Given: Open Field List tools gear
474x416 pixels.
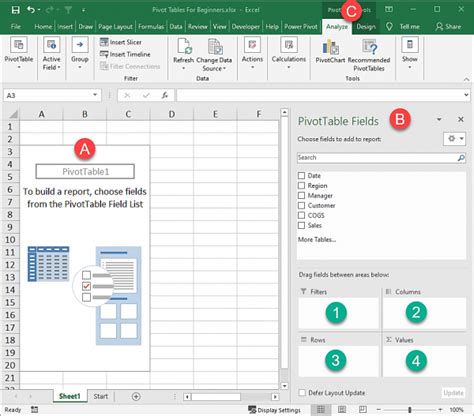Looking at the screenshot, I should point(454,139).
